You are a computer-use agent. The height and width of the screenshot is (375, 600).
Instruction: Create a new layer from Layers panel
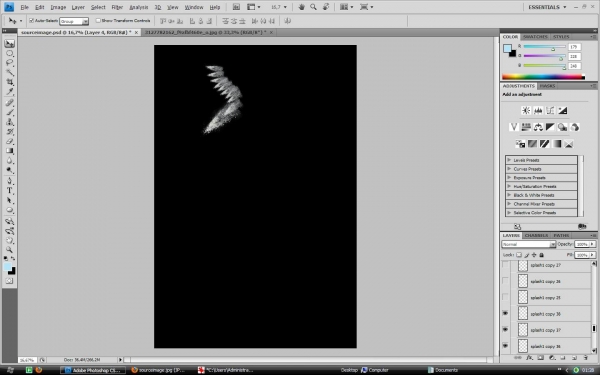click(574, 358)
